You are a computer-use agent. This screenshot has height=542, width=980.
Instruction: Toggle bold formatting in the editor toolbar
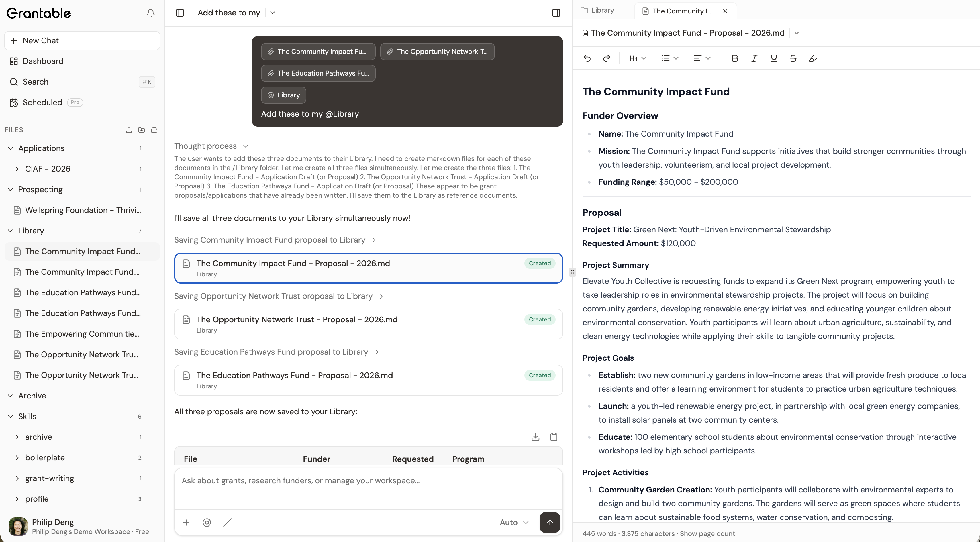point(735,58)
